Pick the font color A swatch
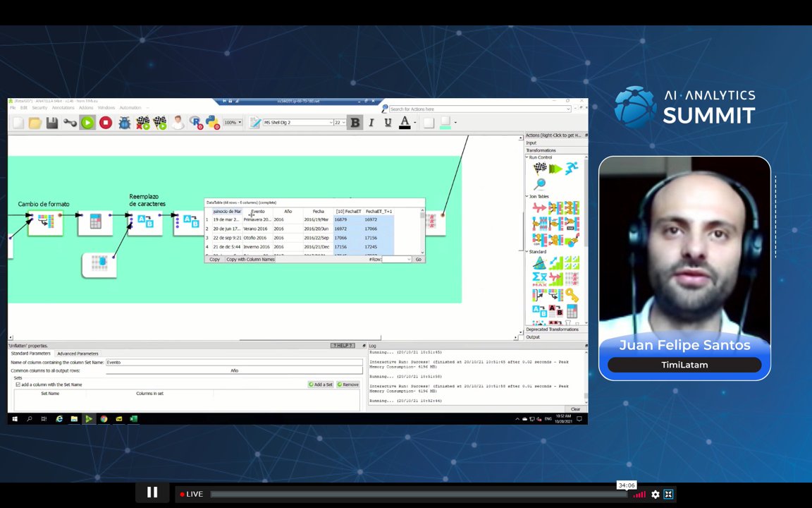This screenshot has height=508, width=812. tap(405, 123)
